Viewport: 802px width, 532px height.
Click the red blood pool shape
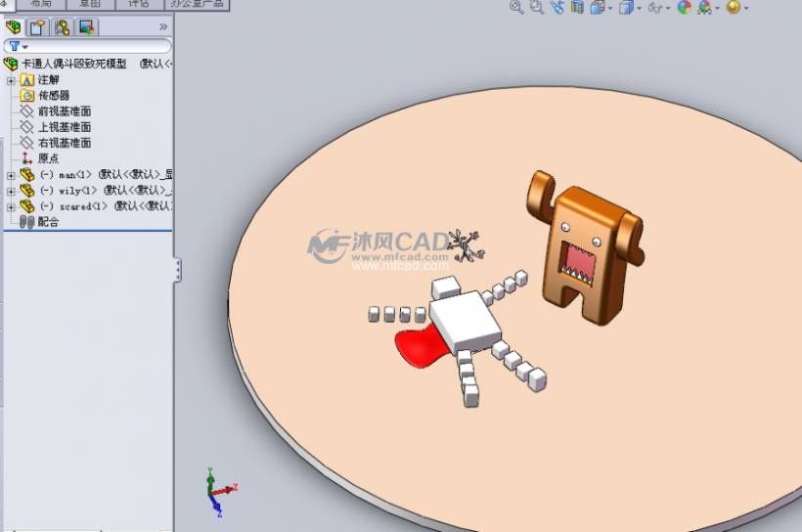pyautogui.click(x=421, y=348)
